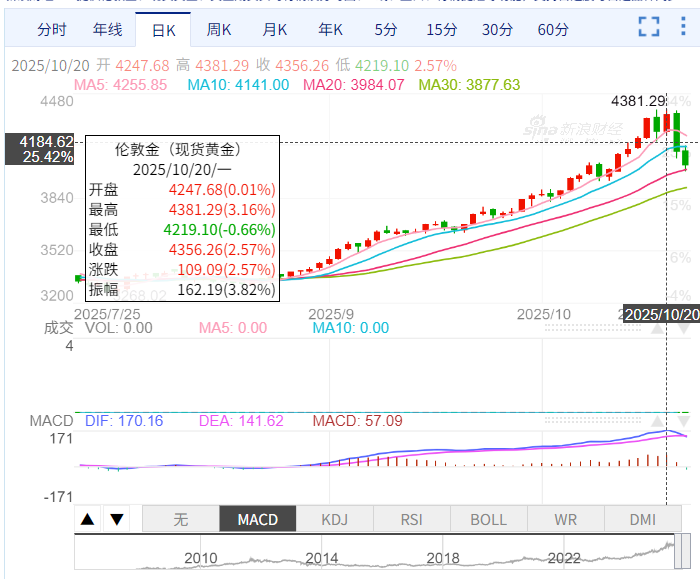The width and height of the screenshot is (700, 579).
Task: Click the MA10: 4141.00 legend value
Action: [238, 84]
